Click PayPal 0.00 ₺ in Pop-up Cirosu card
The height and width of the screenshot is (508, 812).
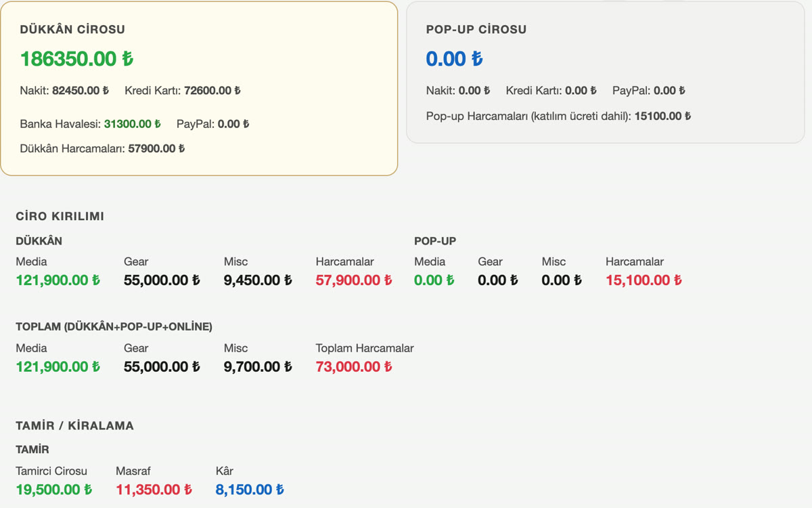(x=649, y=90)
